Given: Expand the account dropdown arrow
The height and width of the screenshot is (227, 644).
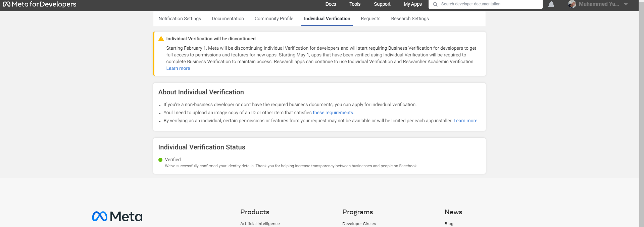Looking at the screenshot, I should pos(626,4).
